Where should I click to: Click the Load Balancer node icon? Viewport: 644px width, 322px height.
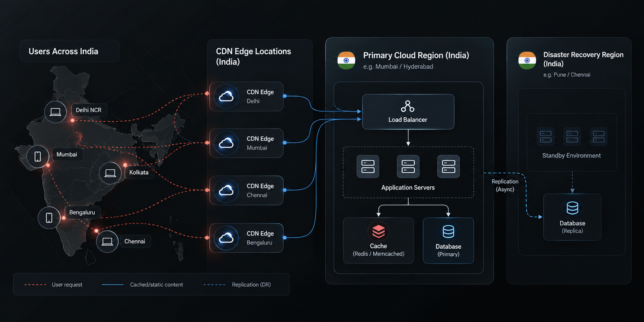click(x=408, y=106)
